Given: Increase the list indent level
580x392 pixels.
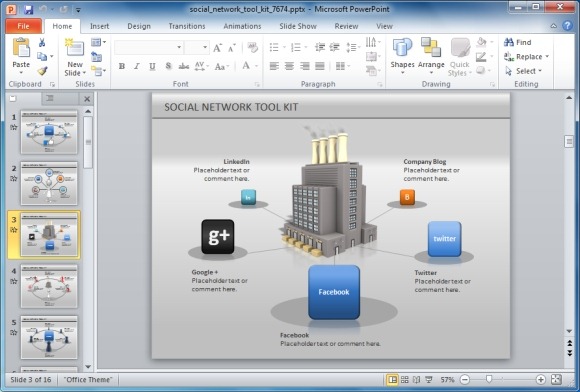Looking at the screenshot, I should pos(335,47).
